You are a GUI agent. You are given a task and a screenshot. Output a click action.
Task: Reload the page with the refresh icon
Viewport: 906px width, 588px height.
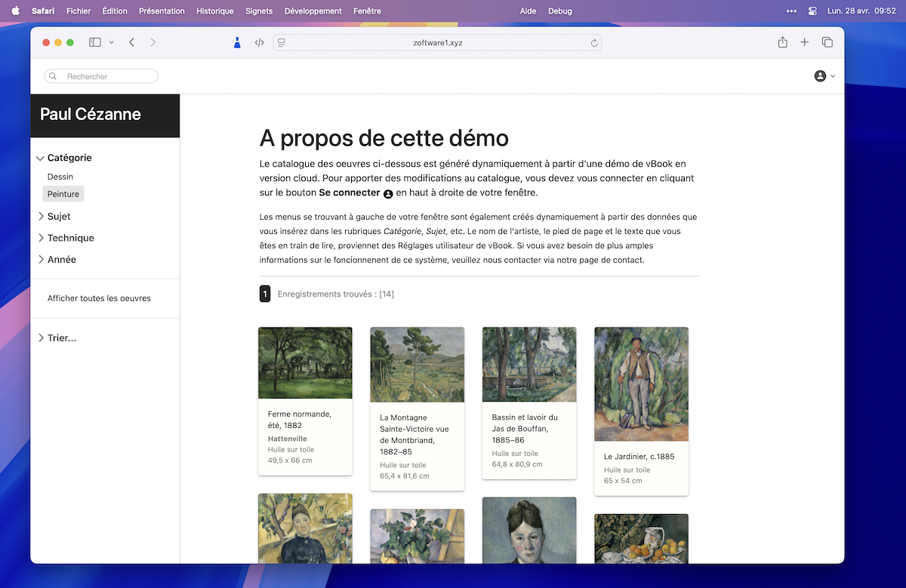coord(594,42)
